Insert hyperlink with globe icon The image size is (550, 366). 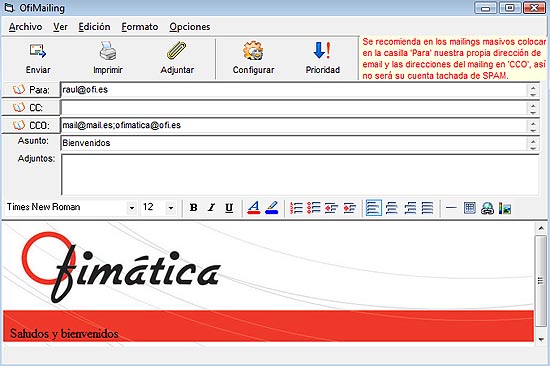[x=487, y=208]
